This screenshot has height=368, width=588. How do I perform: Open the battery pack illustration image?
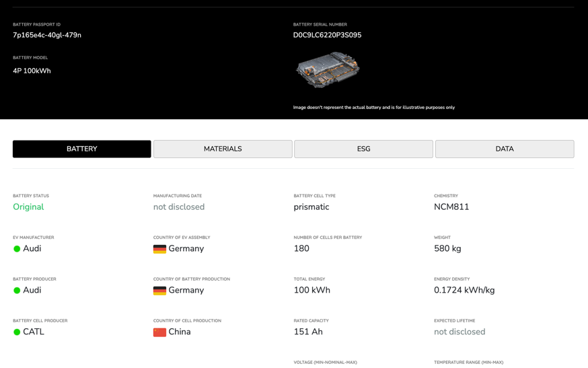[x=328, y=70]
